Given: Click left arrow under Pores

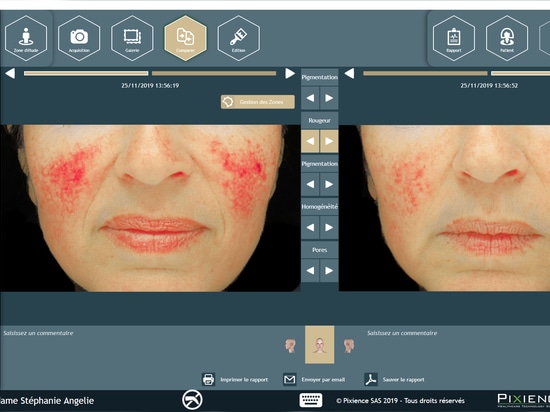Looking at the screenshot, I should coord(310,271).
